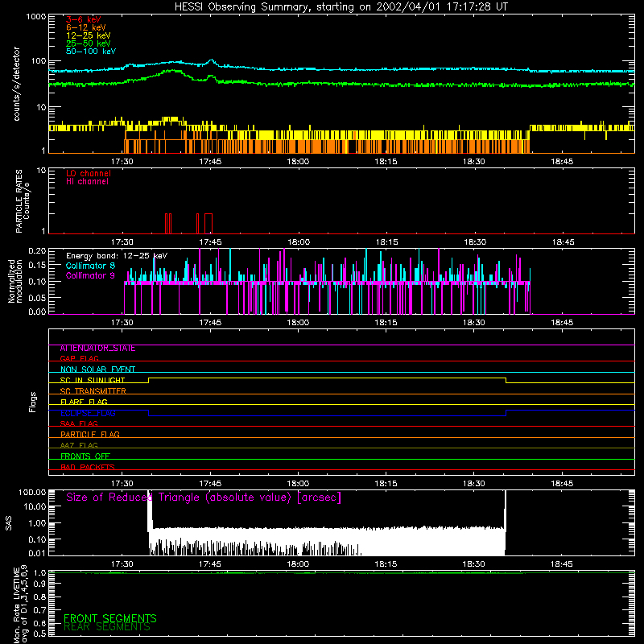Viewport: 644px width, 644px height.
Task: Click the 'NON_SOLAR_EVENT' flag label
Action: click(97, 369)
